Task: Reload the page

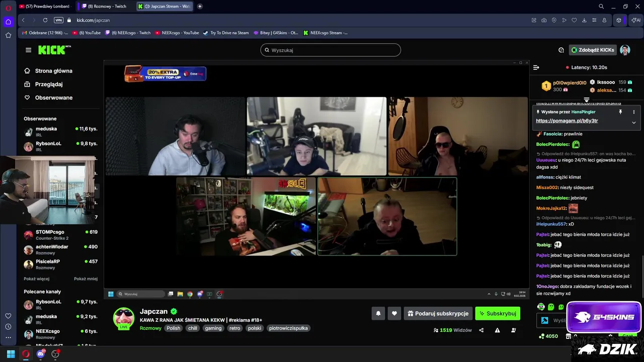Action: [45, 20]
